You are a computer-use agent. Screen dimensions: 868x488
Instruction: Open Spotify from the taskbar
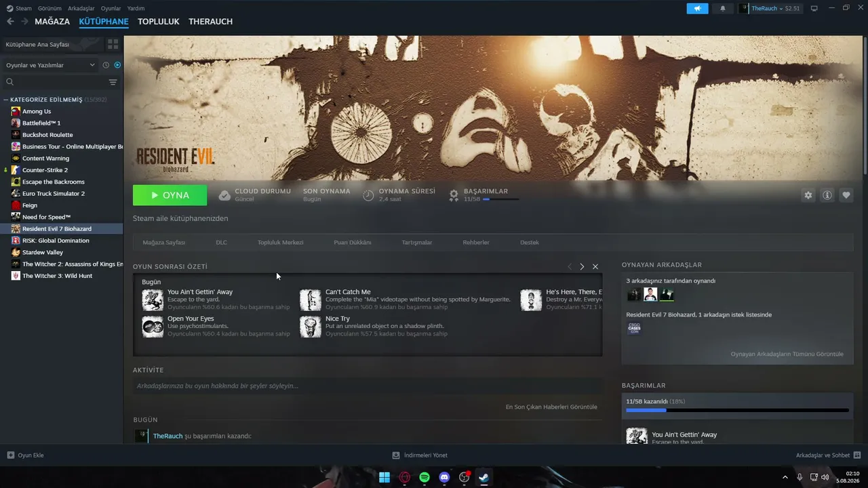(x=425, y=477)
